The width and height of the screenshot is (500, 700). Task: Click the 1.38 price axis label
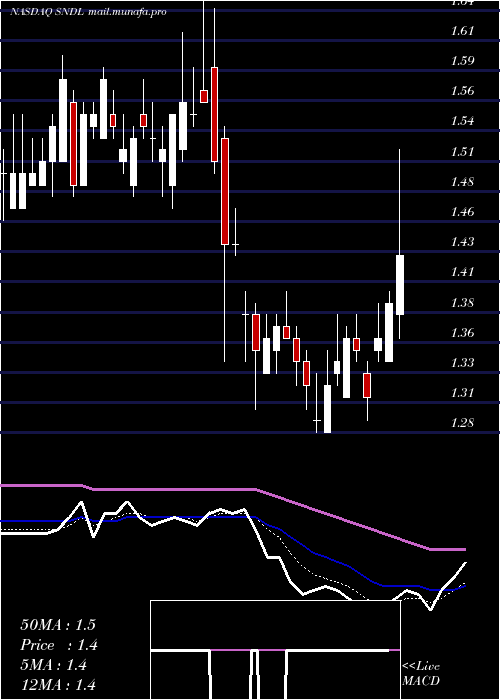point(462,303)
